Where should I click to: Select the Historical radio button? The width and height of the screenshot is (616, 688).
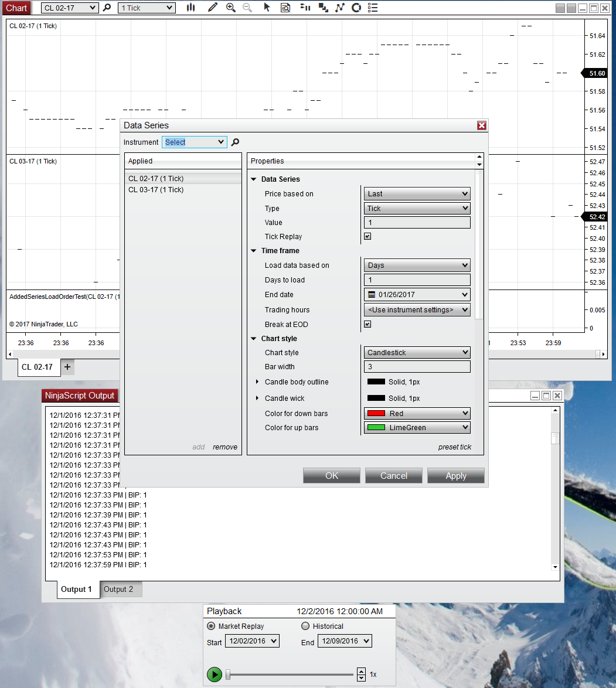click(x=305, y=626)
